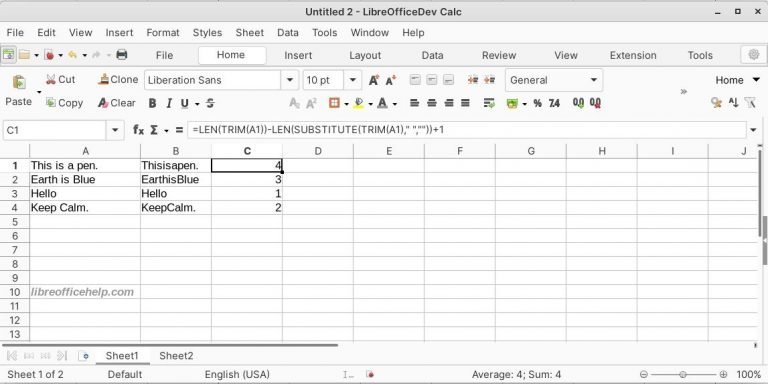Screen dimensions: 768x384
Task: Click the Increase font size icon
Action: [374, 80]
